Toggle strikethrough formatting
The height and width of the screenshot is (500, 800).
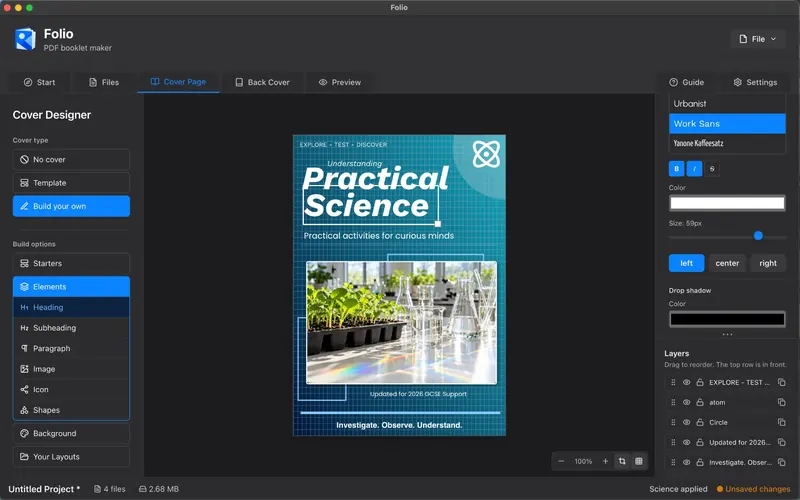coord(712,168)
